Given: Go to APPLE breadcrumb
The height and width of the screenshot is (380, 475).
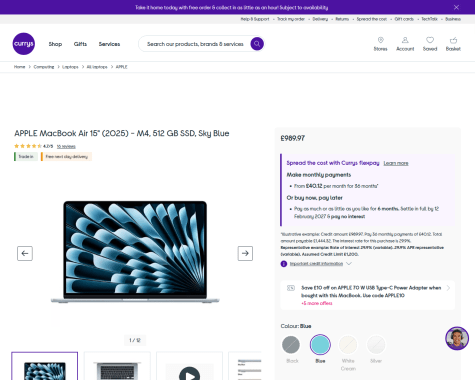Looking at the screenshot, I should tap(122, 67).
